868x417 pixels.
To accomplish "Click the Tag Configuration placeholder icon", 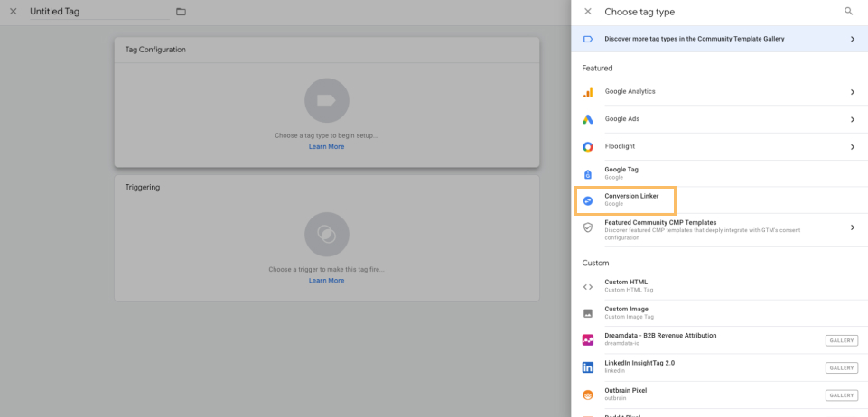I will tap(327, 100).
